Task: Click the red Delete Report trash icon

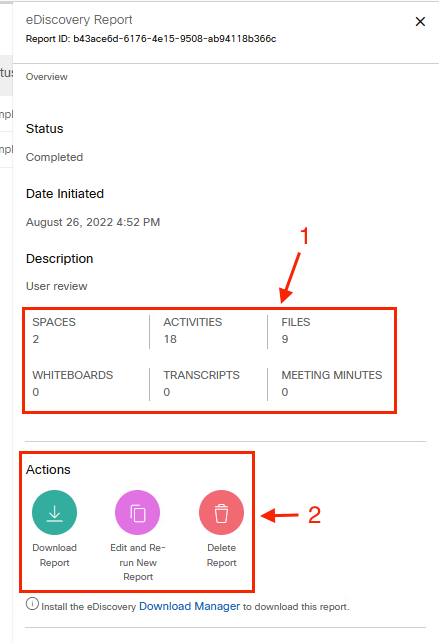Action: [x=221, y=513]
